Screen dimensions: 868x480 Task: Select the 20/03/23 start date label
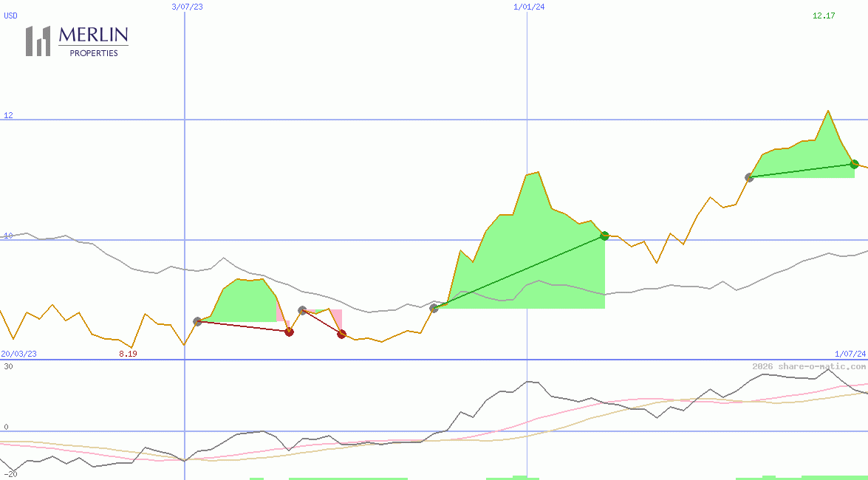click(x=17, y=354)
